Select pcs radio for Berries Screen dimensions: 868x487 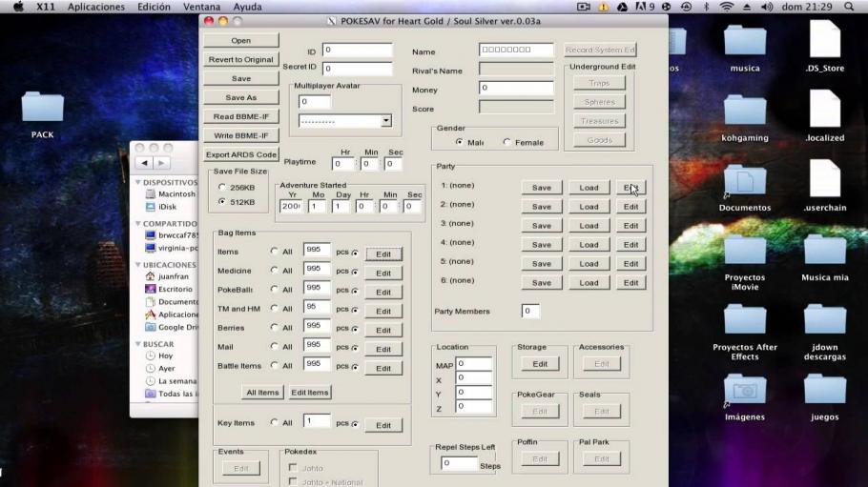(355, 330)
